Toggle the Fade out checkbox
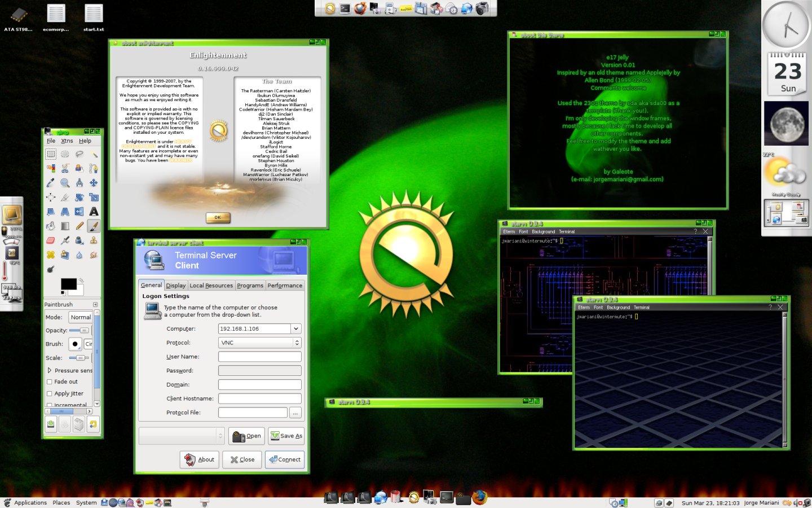 (x=50, y=382)
